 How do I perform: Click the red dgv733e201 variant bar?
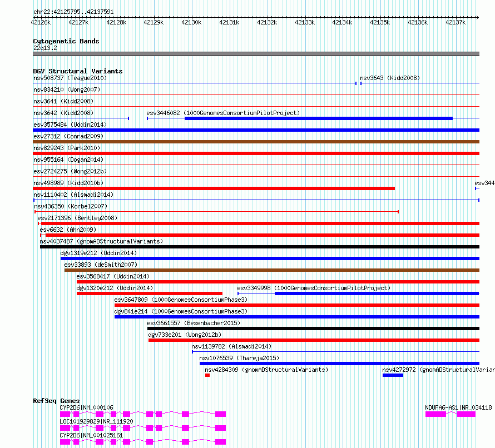point(314,340)
